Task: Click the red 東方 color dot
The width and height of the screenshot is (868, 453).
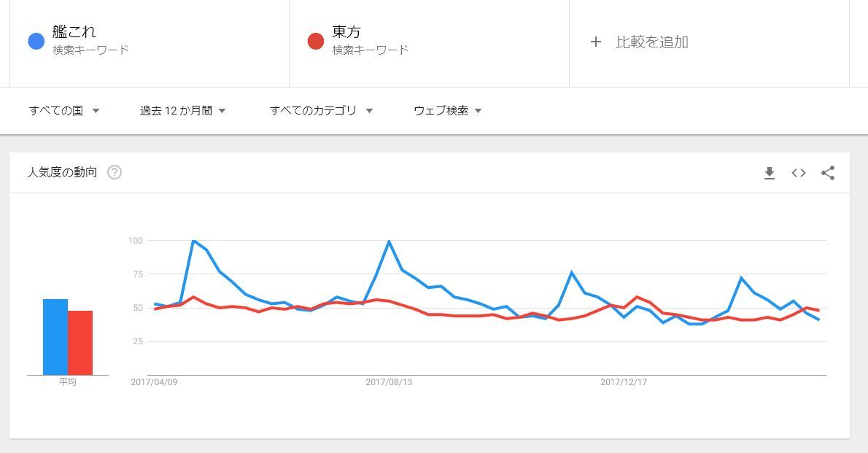Action: 316,41
